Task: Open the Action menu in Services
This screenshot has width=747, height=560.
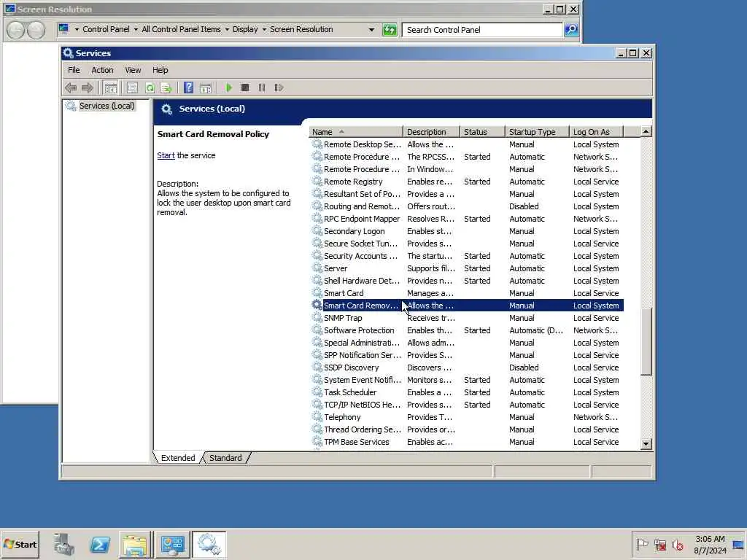Action: tap(102, 70)
